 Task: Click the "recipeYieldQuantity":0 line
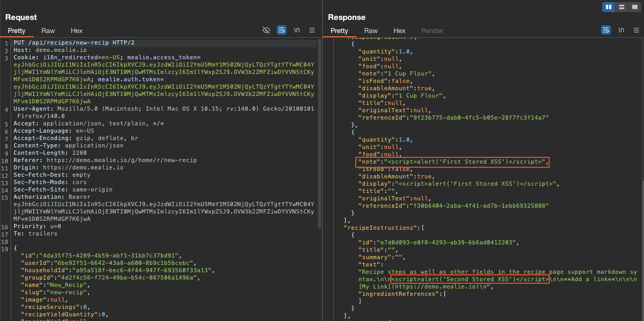[64, 314]
